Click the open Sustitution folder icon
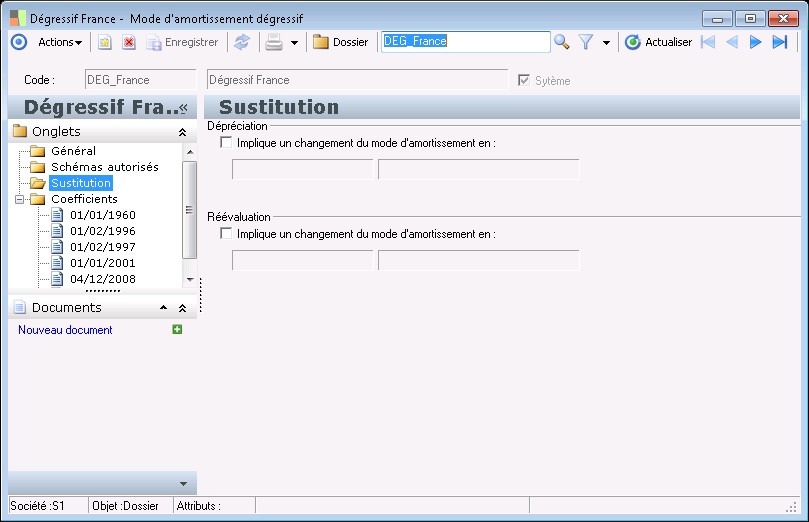809x522 pixels. (x=37, y=183)
